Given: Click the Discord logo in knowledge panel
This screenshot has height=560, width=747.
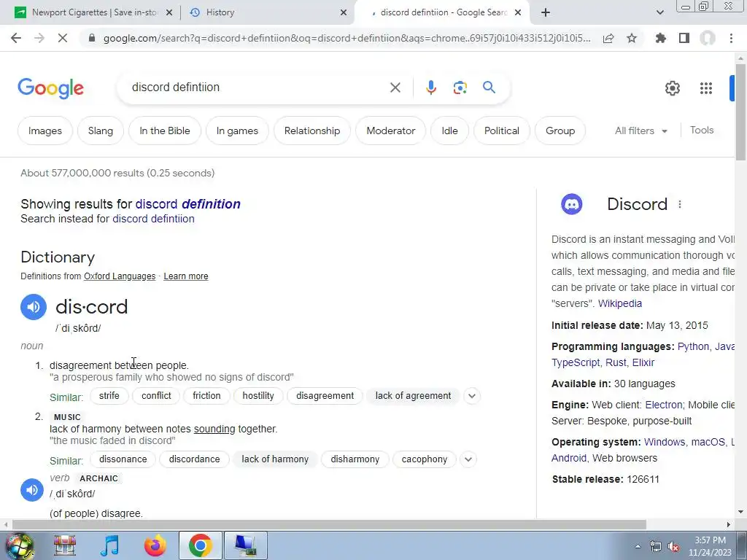Looking at the screenshot, I should pyautogui.click(x=572, y=204).
